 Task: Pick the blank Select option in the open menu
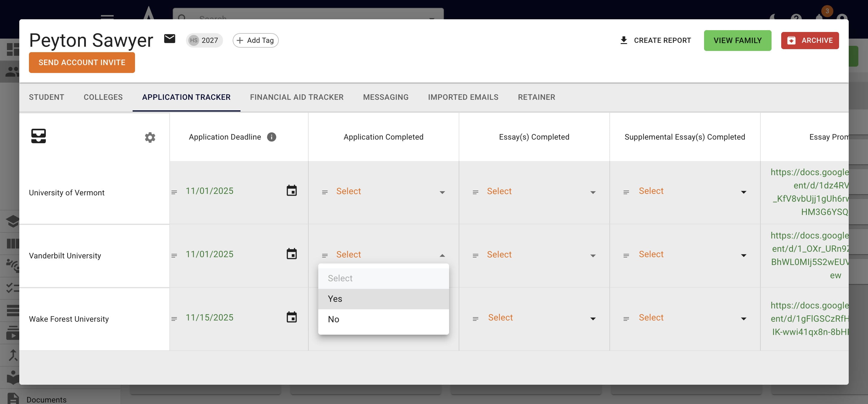pos(383,278)
